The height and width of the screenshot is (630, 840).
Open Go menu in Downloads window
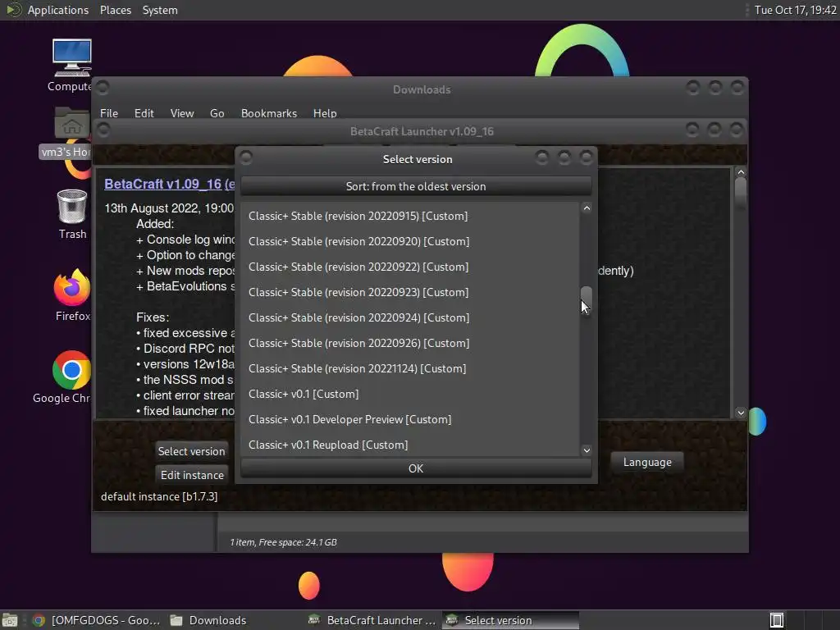(x=217, y=113)
